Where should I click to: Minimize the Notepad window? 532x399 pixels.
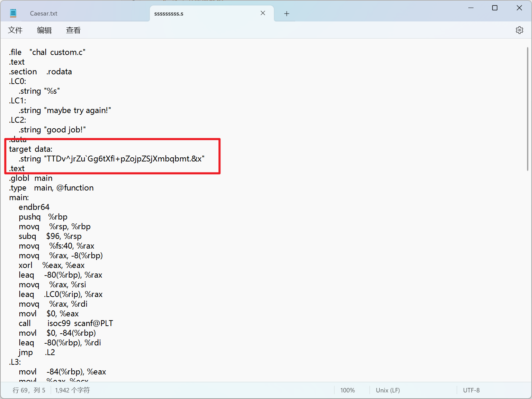pos(471,8)
